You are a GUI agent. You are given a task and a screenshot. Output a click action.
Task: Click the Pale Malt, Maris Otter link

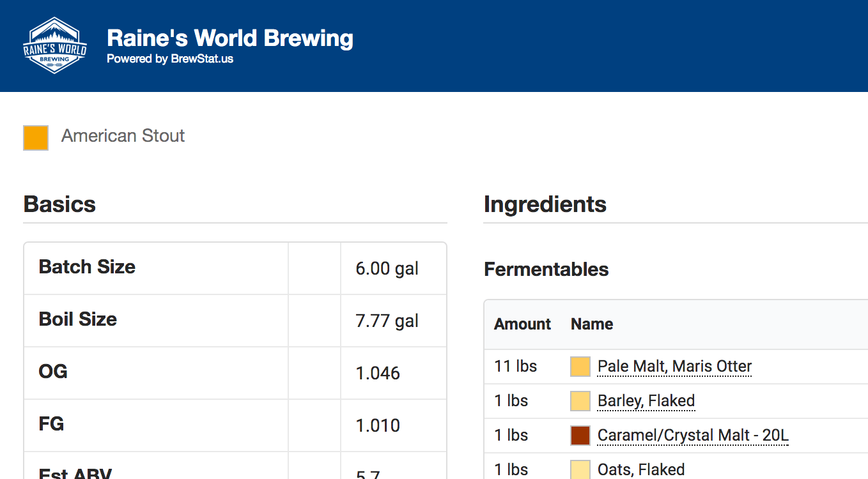674,367
